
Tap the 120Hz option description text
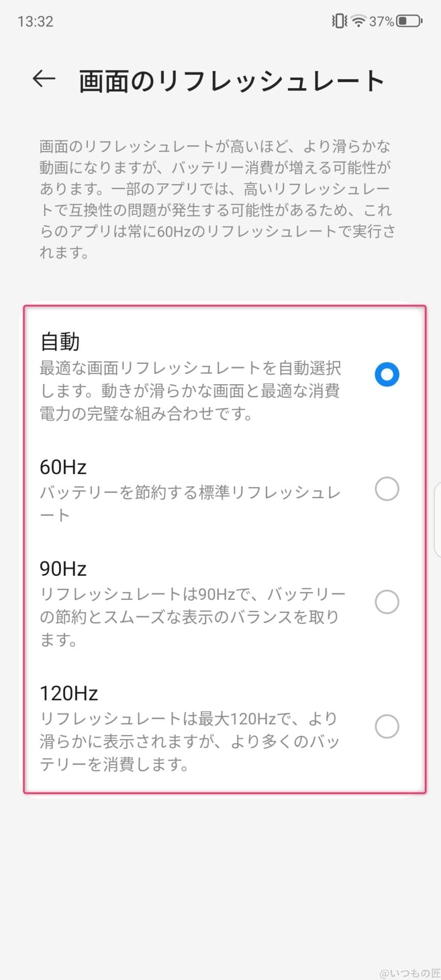pos(190,742)
